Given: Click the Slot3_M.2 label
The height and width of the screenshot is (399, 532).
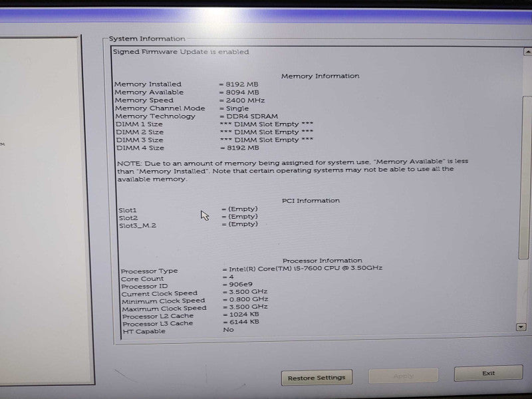Looking at the screenshot, I should [x=138, y=225].
